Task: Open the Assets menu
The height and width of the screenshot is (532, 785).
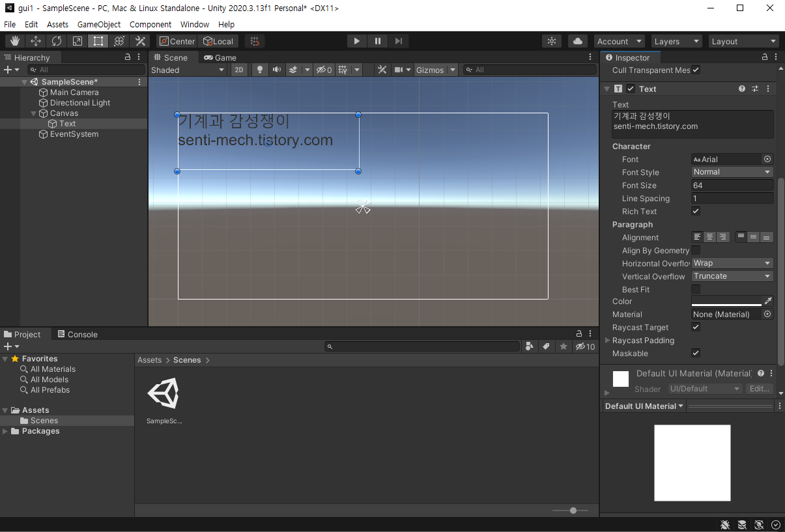Action: pos(57,24)
